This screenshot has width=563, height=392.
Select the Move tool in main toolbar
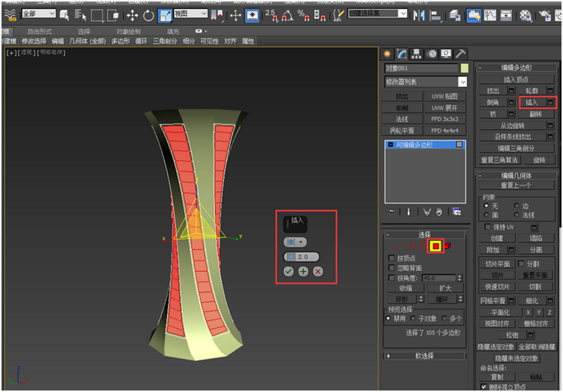(132, 16)
